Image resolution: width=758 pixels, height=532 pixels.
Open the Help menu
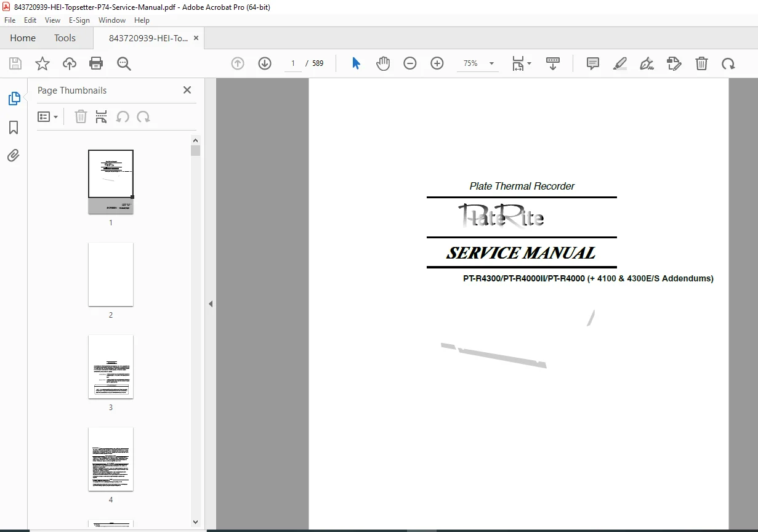pyautogui.click(x=142, y=20)
